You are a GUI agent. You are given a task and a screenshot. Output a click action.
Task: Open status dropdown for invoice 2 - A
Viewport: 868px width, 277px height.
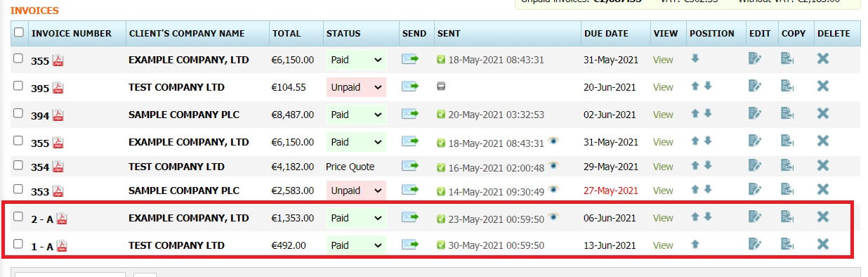pyautogui.click(x=356, y=218)
